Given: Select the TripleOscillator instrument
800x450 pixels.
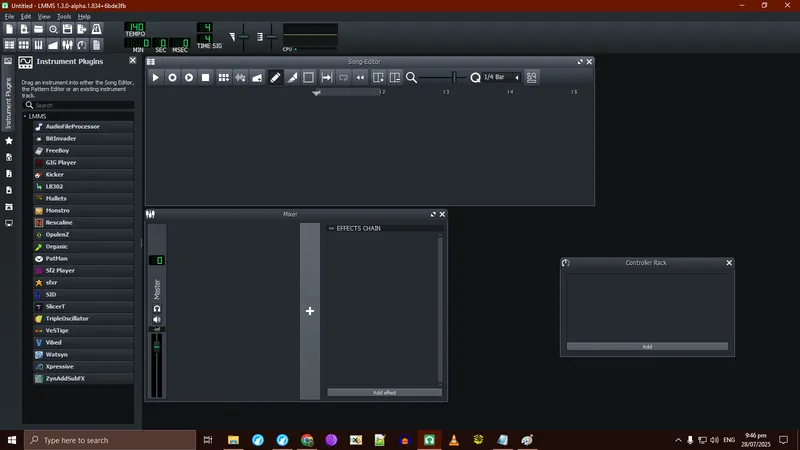Looking at the screenshot, I should tap(67, 318).
